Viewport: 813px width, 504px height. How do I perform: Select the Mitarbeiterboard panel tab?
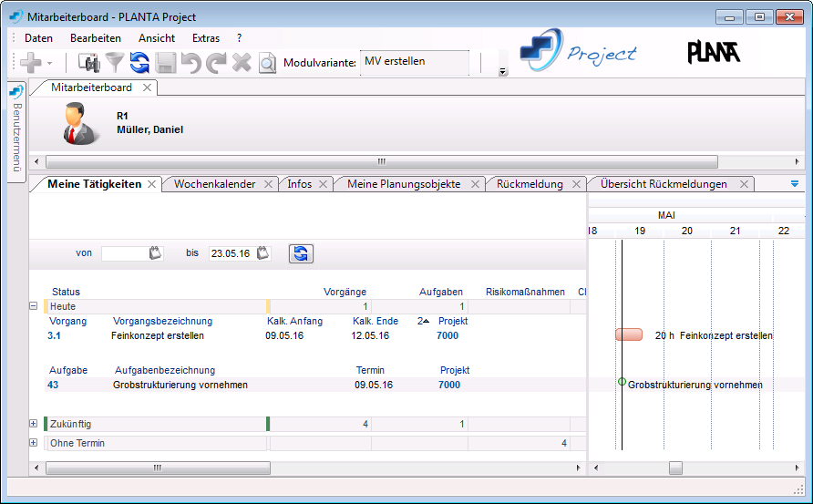pyautogui.click(x=91, y=87)
